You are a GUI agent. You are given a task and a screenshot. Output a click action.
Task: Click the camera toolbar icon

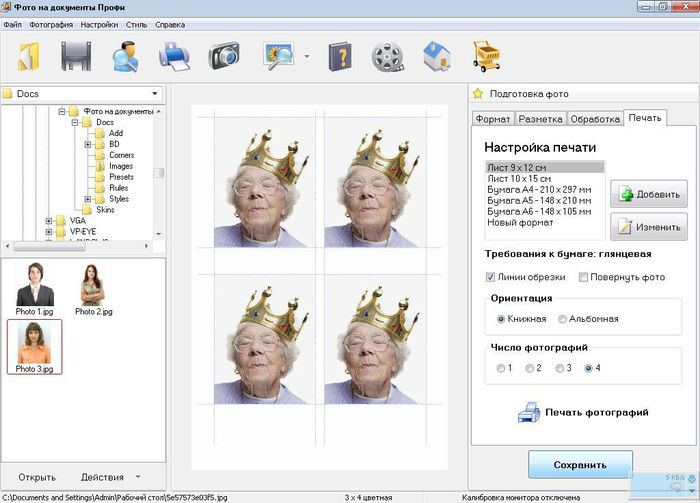tap(224, 56)
